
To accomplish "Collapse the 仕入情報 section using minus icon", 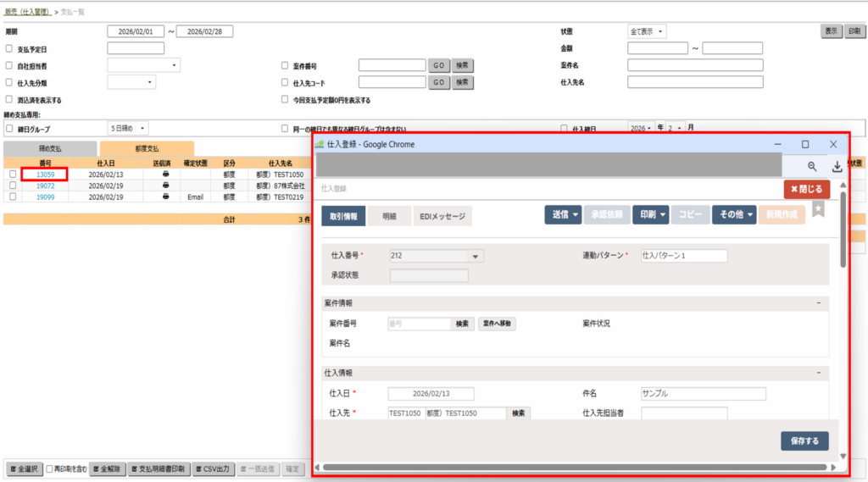I will pyautogui.click(x=818, y=373).
